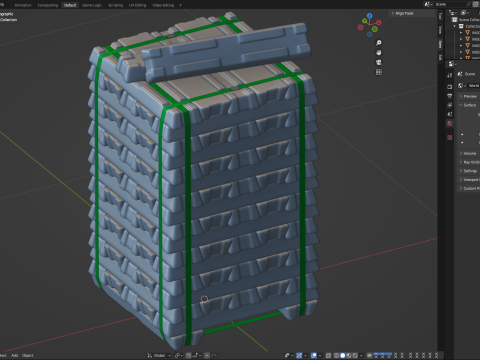Open the pivot point dropdown
This screenshot has width=480, height=360.
pos(179,355)
